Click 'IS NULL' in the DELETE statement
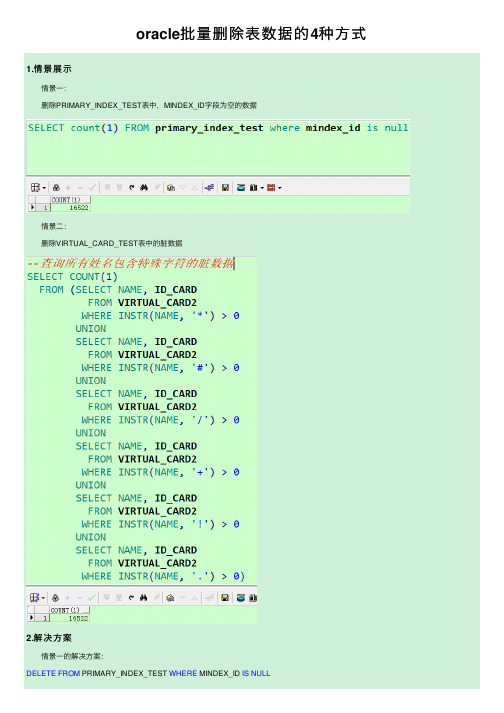This screenshot has width=504, height=713. pos(256,673)
